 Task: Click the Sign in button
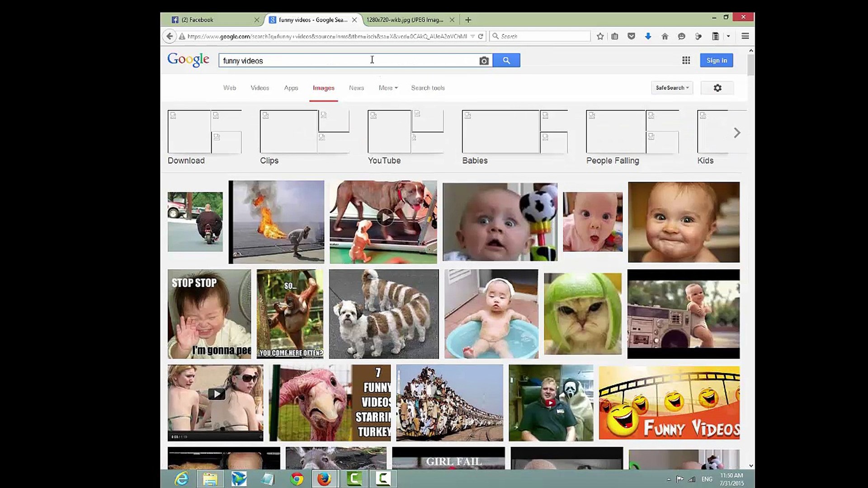pos(717,60)
